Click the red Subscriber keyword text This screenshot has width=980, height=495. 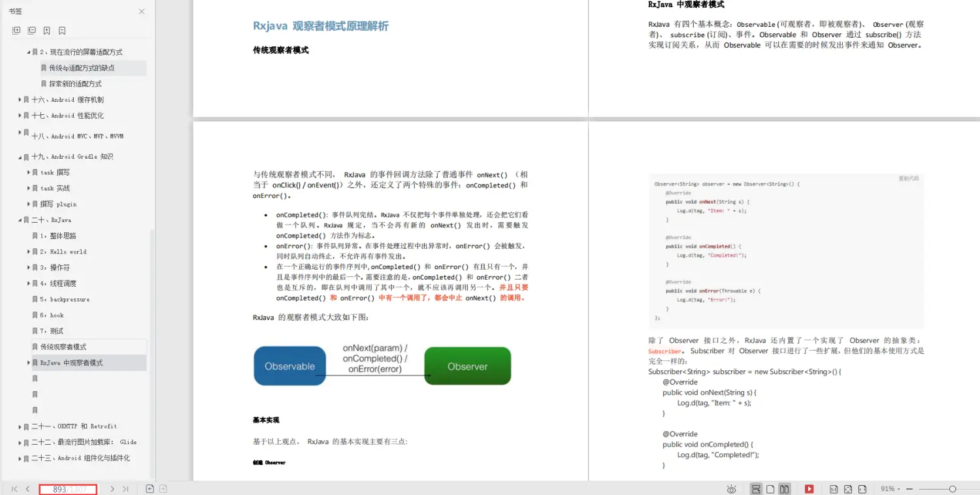pyautogui.click(x=665, y=351)
